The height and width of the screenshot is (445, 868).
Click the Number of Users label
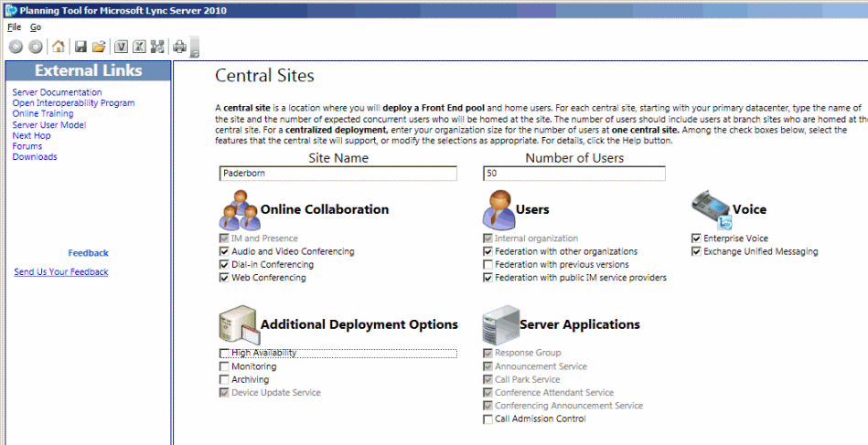click(574, 158)
